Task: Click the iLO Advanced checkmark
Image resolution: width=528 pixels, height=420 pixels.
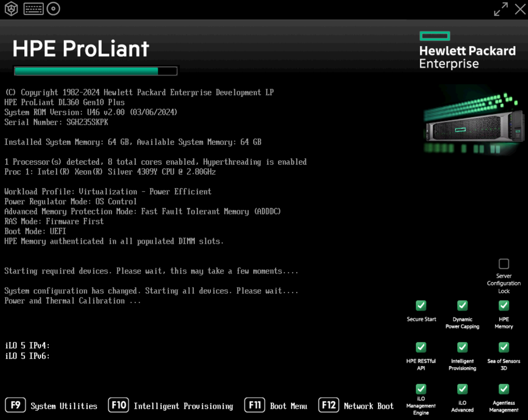Action: [462, 389]
